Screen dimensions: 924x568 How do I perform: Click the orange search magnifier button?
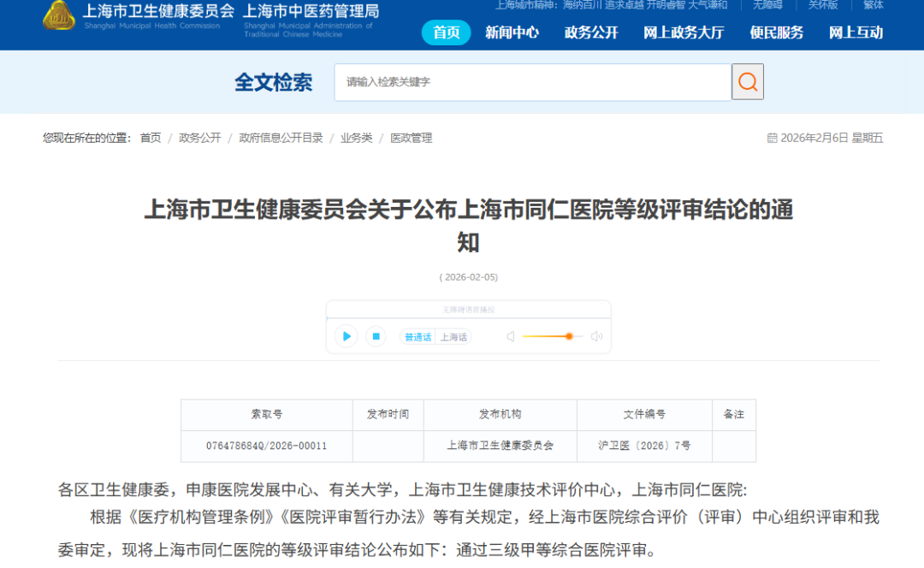[747, 82]
